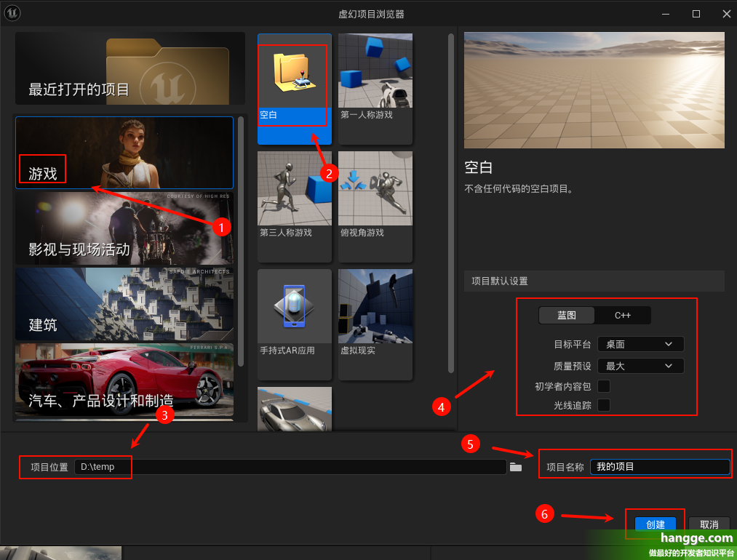Viewport: 737px width, 560px height.
Task: Open the 目标平台 target platform dropdown
Action: [640, 344]
